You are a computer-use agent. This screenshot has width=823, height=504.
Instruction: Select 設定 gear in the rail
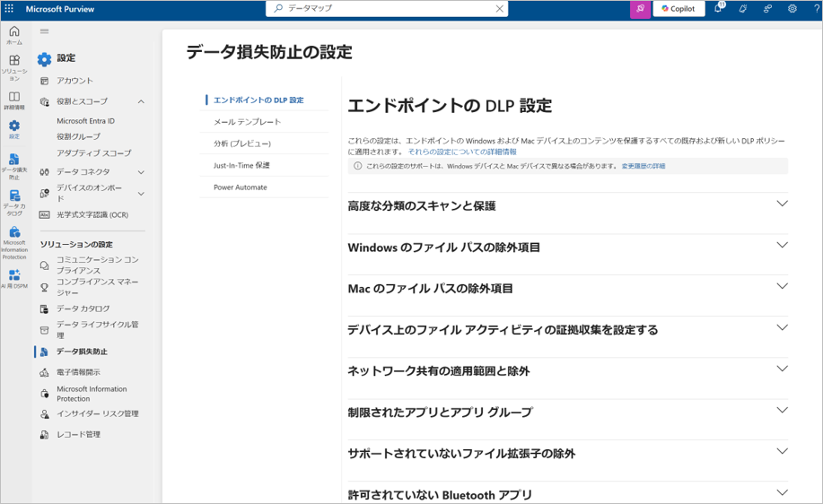coord(14,129)
